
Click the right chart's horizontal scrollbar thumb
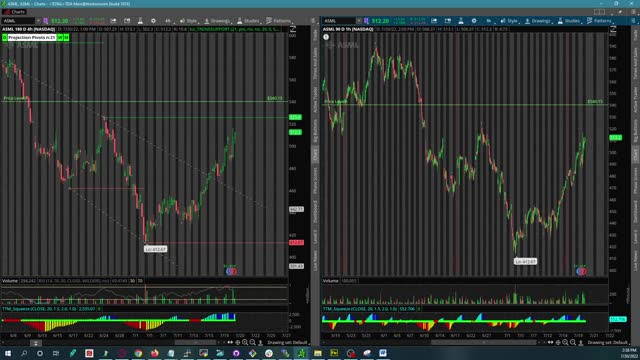(484, 342)
